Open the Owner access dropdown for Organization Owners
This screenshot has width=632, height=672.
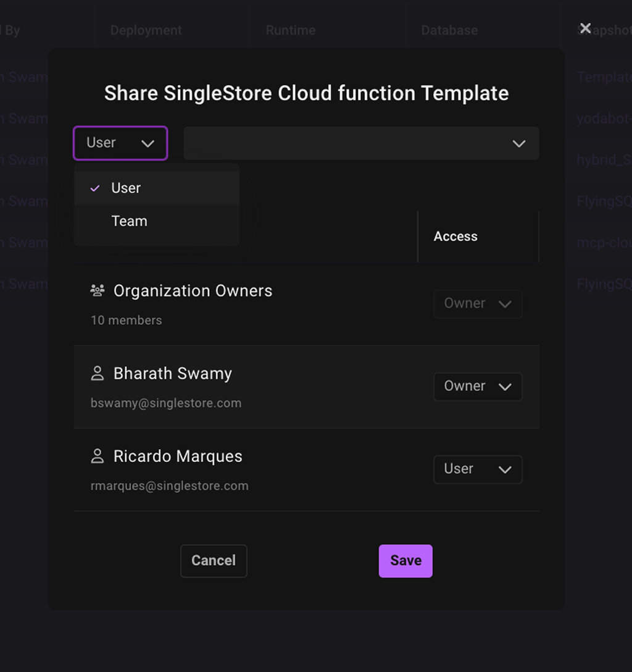(478, 304)
